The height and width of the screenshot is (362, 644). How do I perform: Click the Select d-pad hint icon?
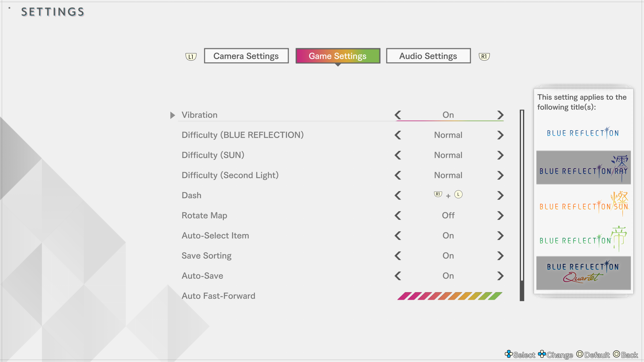click(x=508, y=354)
